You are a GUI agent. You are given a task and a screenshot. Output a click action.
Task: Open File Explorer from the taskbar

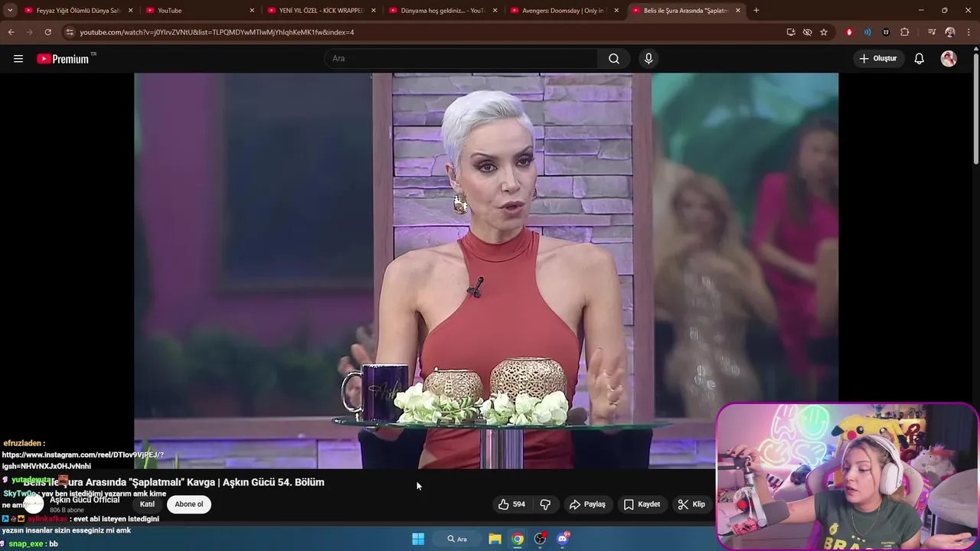[x=495, y=539]
